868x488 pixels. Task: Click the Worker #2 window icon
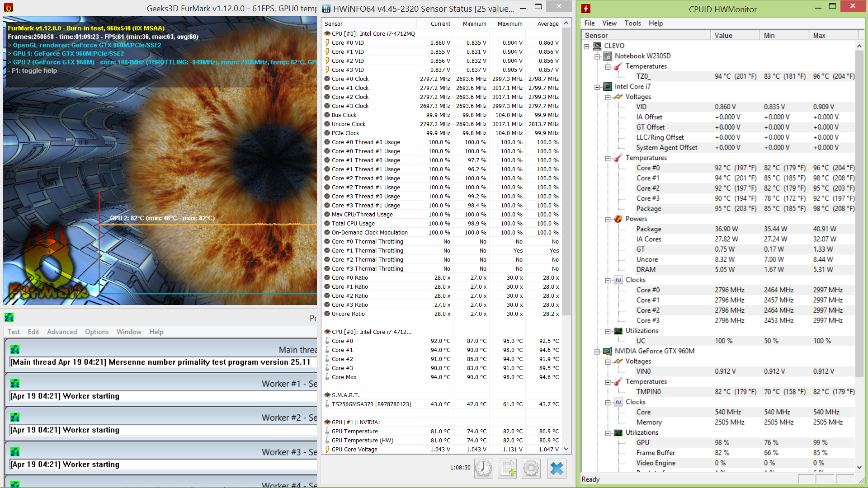[x=15, y=417]
